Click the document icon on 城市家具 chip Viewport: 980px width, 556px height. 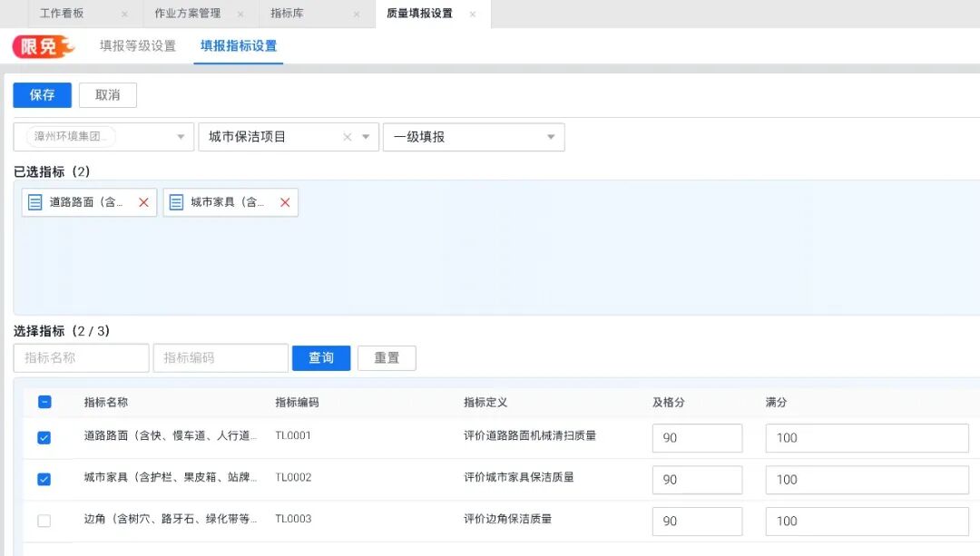[x=175, y=202]
